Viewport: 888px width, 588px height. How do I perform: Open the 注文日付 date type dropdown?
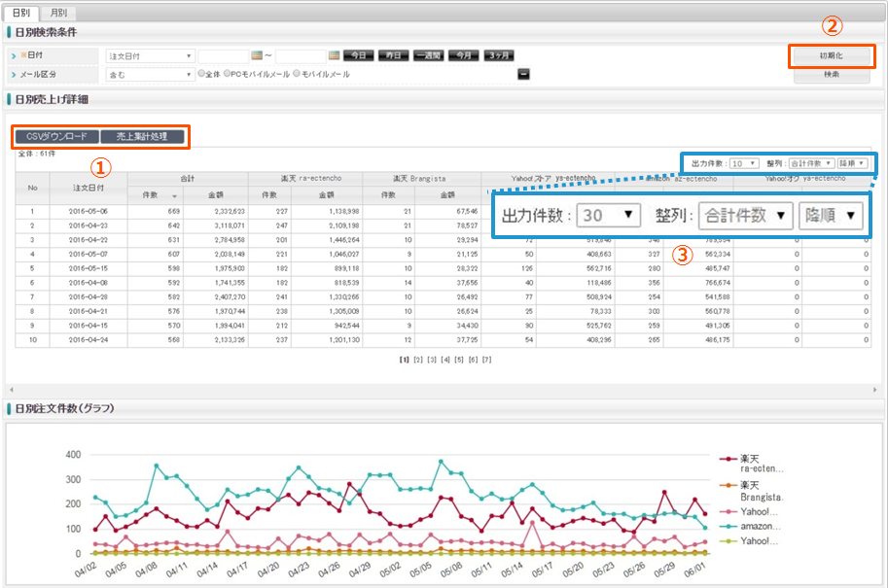(150, 56)
